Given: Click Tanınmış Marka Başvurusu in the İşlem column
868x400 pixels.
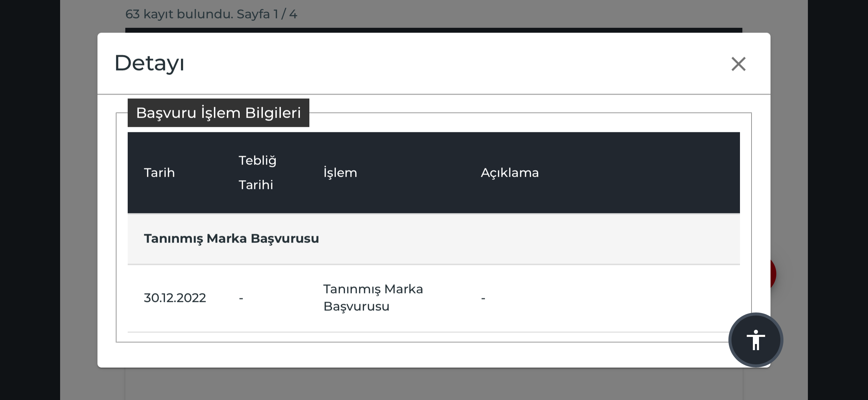Looking at the screenshot, I should point(373,298).
